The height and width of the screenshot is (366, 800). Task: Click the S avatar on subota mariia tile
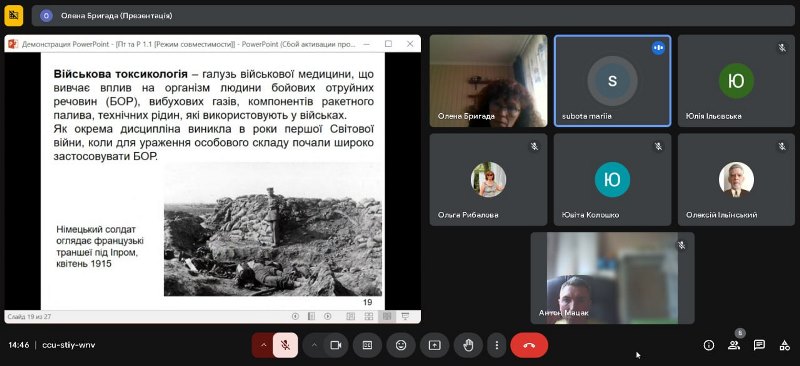(x=612, y=81)
